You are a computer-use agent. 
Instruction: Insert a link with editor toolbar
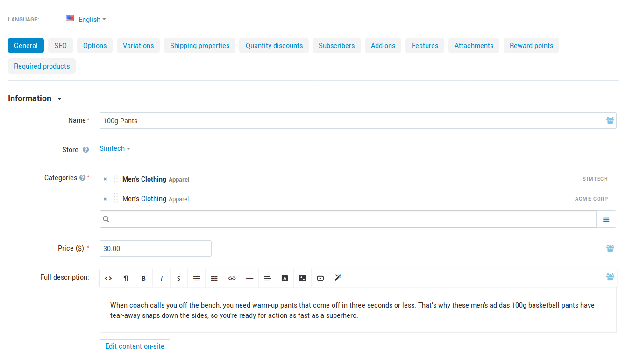(232, 278)
